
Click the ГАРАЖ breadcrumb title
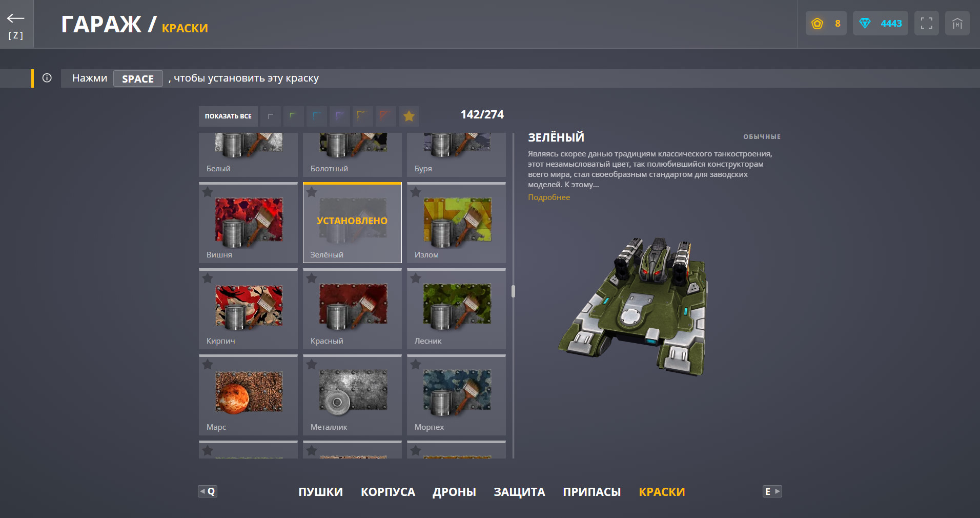[x=101, y=24]
